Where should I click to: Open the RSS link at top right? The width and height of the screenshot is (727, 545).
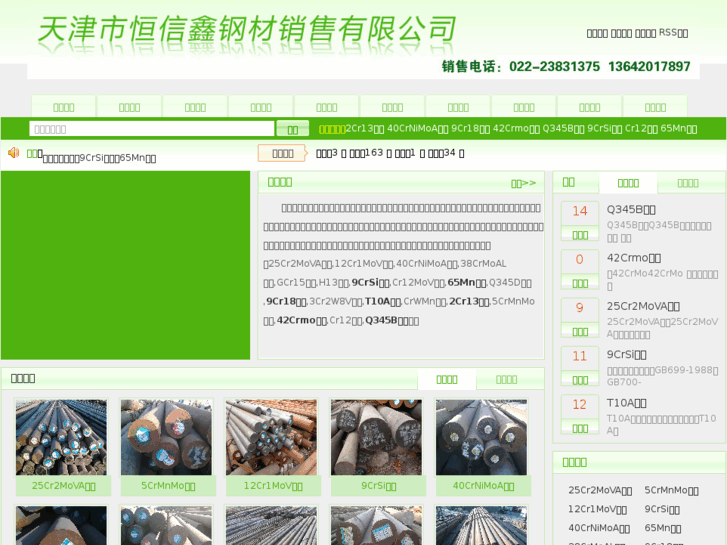[673, 32]
